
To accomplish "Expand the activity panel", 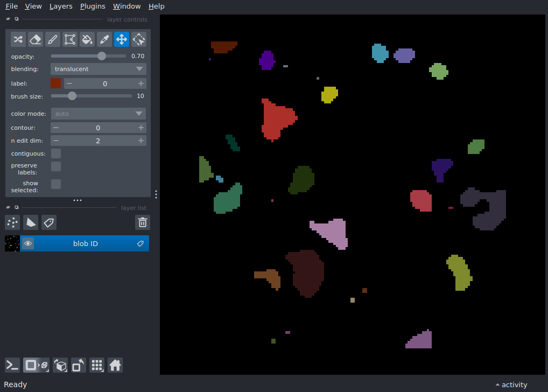I will point(510,384).
